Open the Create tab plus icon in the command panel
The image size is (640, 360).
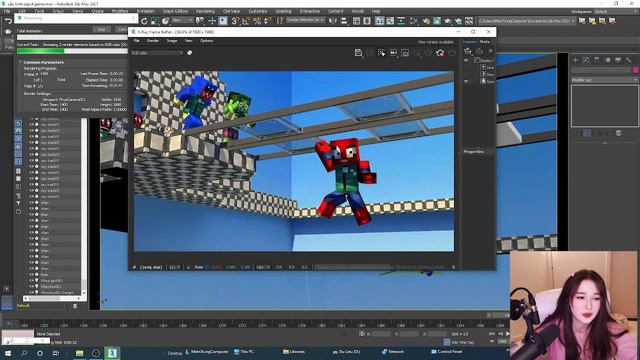pos(575,60)
